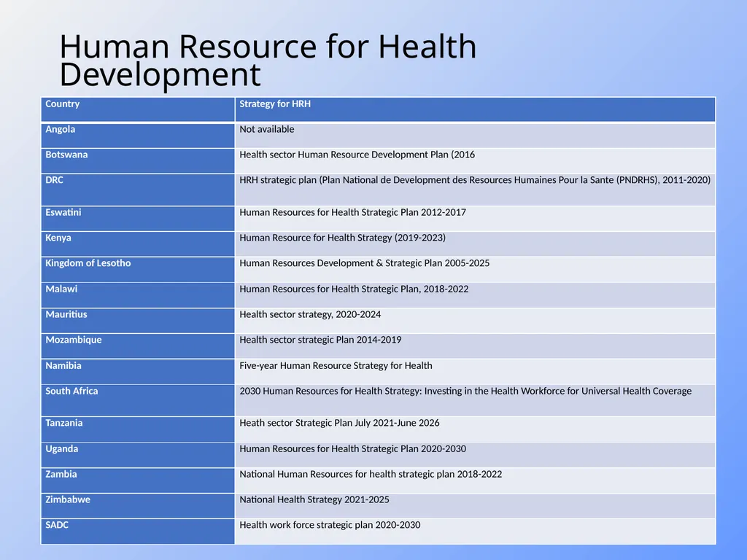Click the slide title 'Human Resource for Health Development'
The height and width of the screenshot is (560, 747).
tap(268, 61)
